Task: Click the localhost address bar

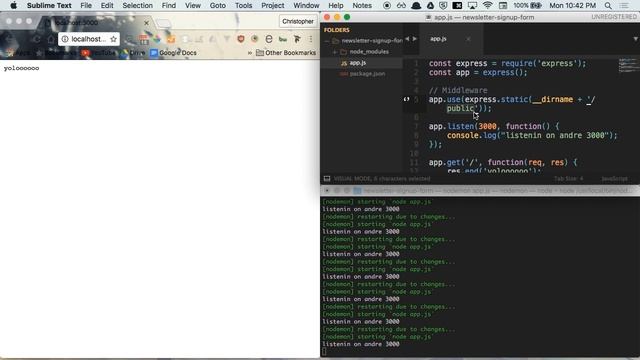Action: point(89,39)
